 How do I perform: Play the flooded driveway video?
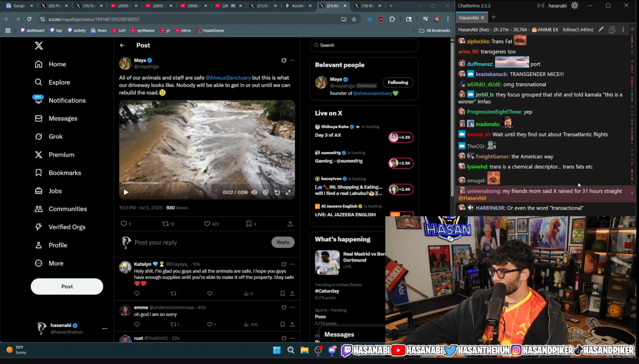pos(126,192)
